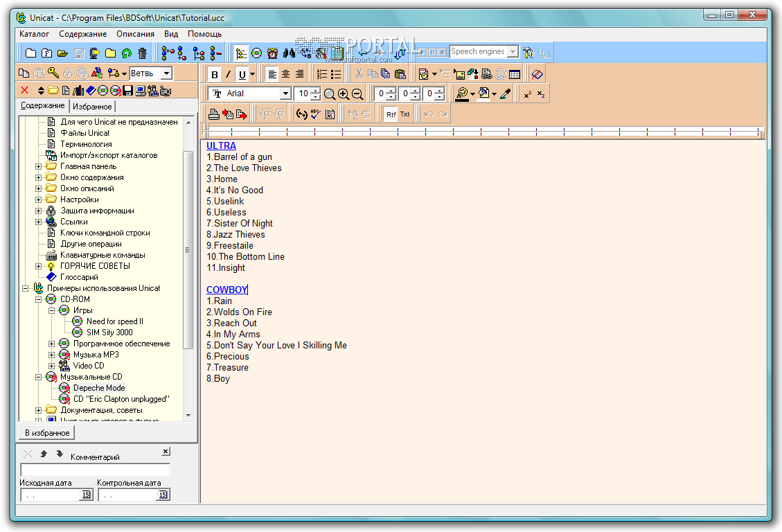This screenshot has height=532, width=782.
Task: Click the video camera item icon
Action: point(166,90)
